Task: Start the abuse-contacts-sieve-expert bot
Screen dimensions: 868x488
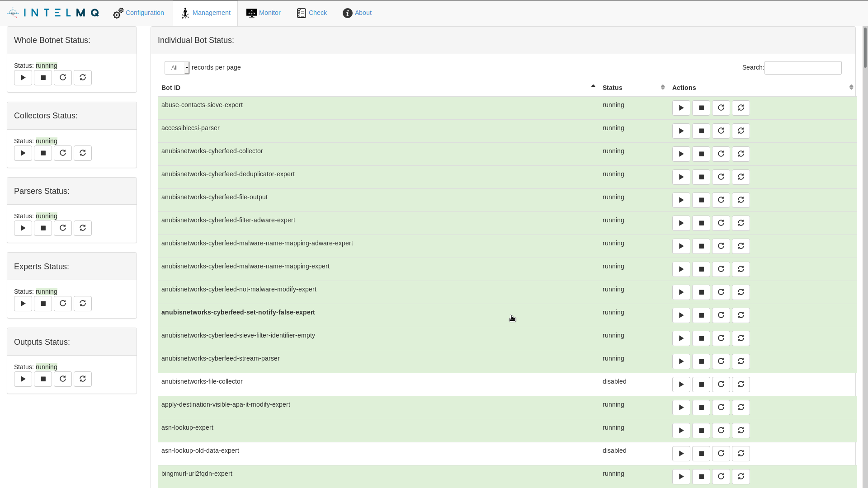Action: pos(681,108)
